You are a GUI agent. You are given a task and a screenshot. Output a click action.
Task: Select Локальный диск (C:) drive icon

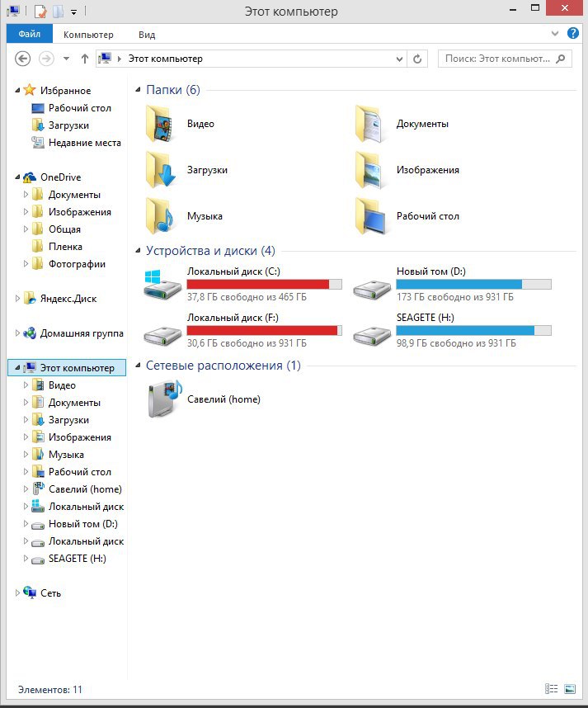tap(162, 285)
